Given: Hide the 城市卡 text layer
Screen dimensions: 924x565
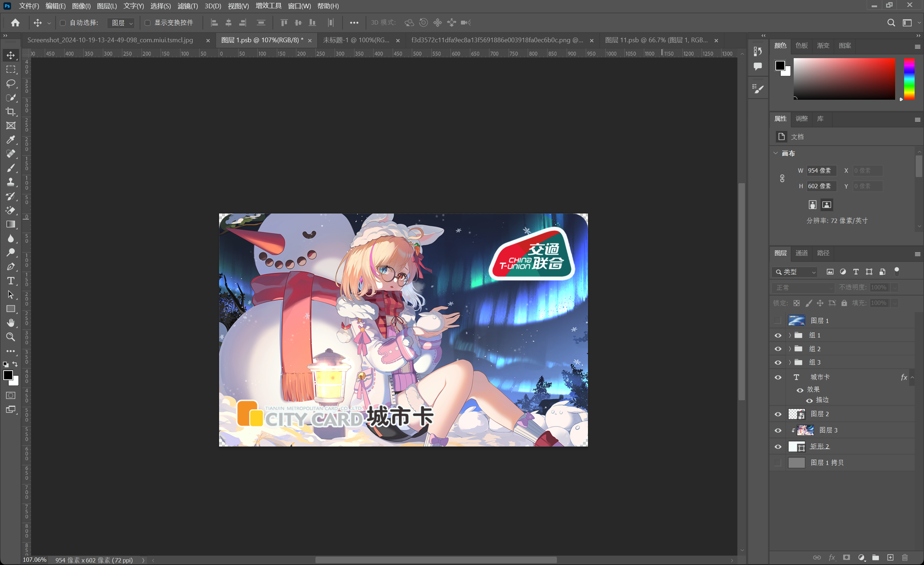Looking at the screenshot, I should [778, 377].
